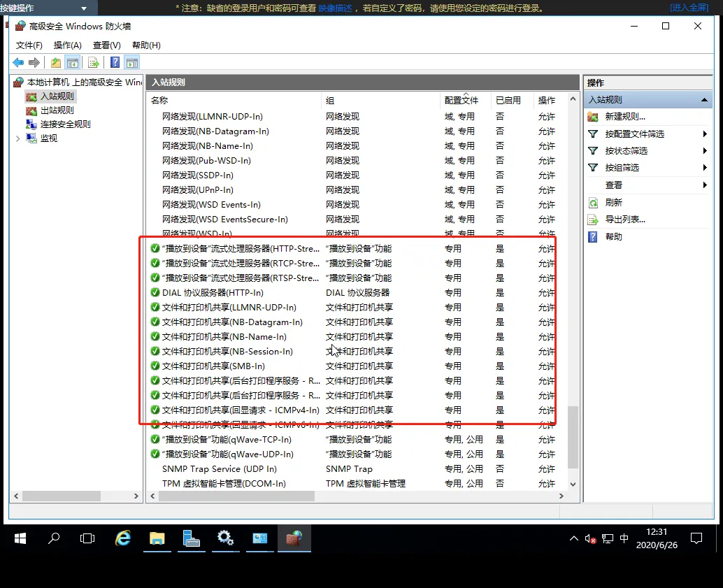
Task: Click 导出列表 in the actions pane
Action: (625, 220)
